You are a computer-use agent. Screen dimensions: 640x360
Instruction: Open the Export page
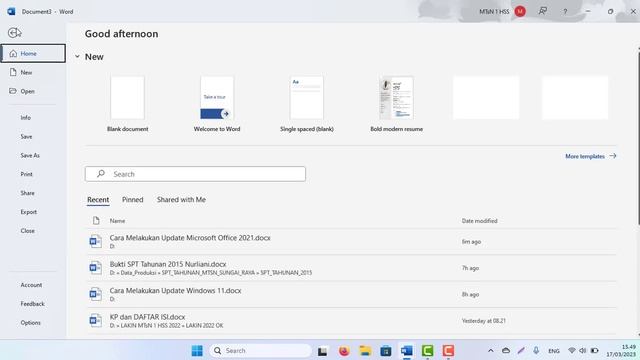point(29,212)
